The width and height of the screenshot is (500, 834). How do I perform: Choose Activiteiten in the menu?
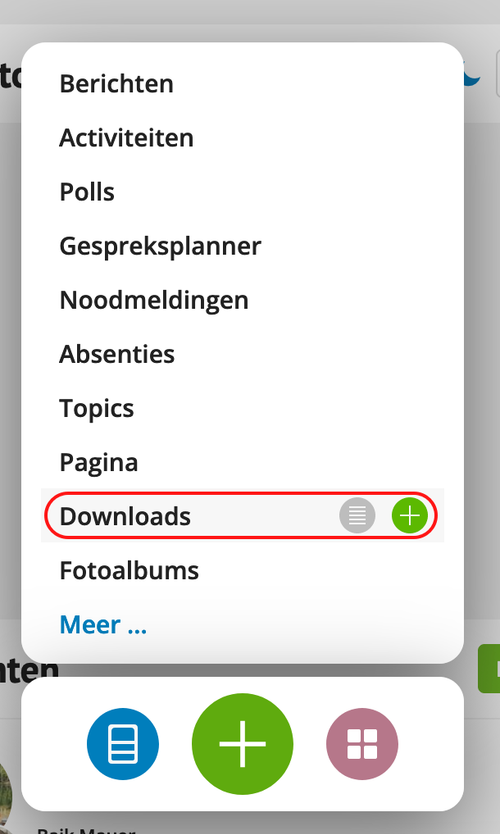[x=127, y=138]
